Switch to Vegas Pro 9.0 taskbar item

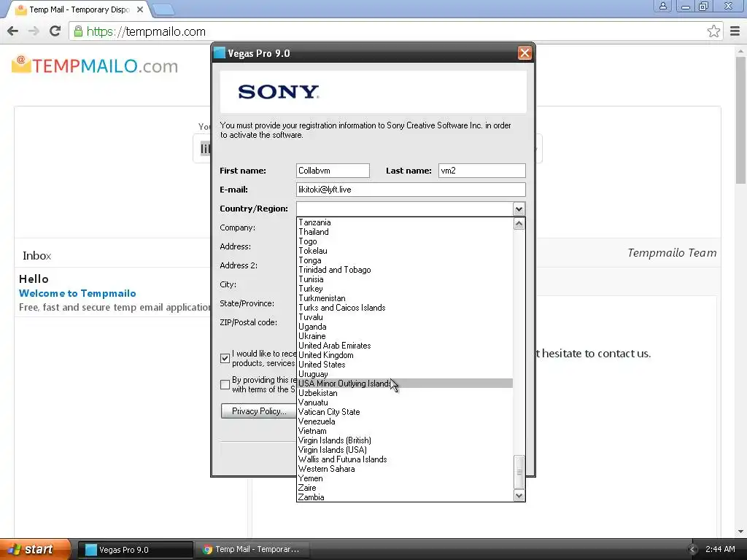point(135,550)
